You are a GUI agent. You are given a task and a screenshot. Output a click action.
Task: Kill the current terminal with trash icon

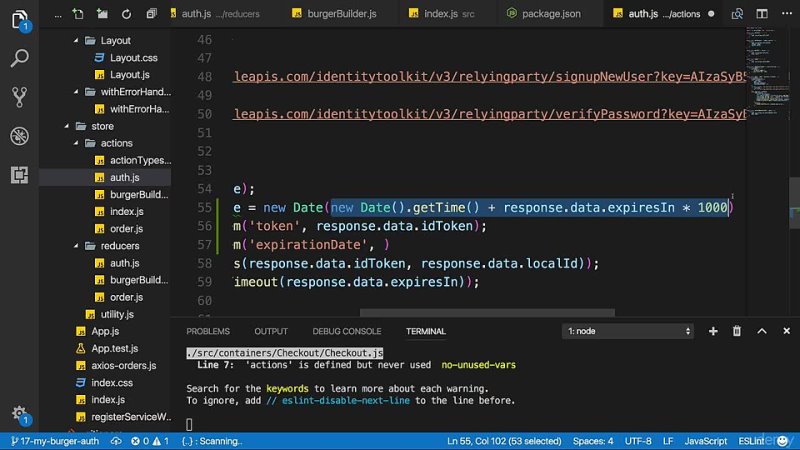(737, 331)
